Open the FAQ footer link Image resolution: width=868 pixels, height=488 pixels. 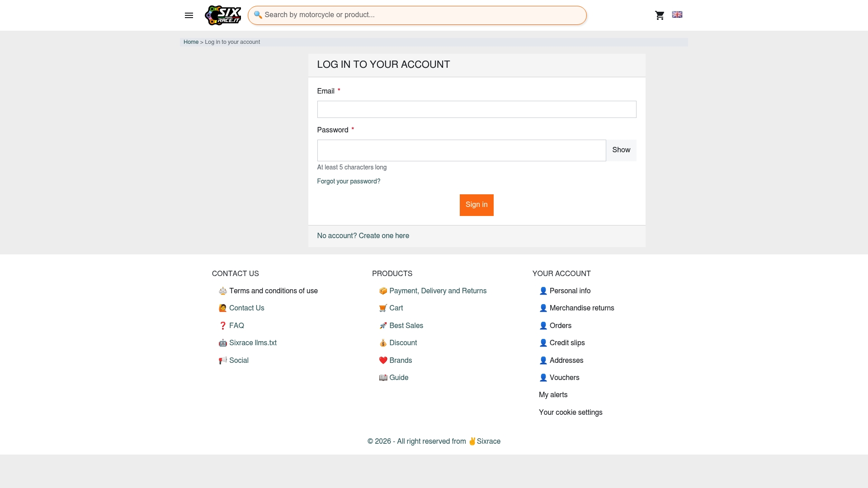coord(236,326)
